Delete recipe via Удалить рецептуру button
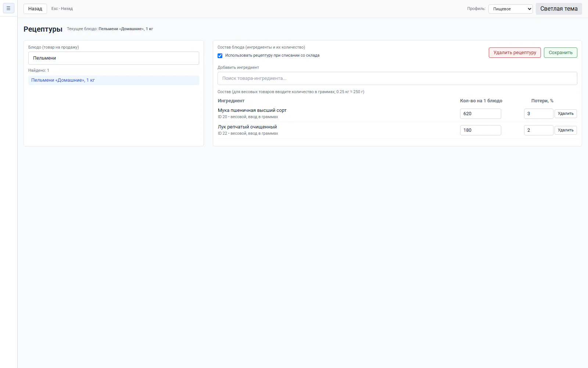The width and height of the screenshot is (588, 368). coord(514,53)
